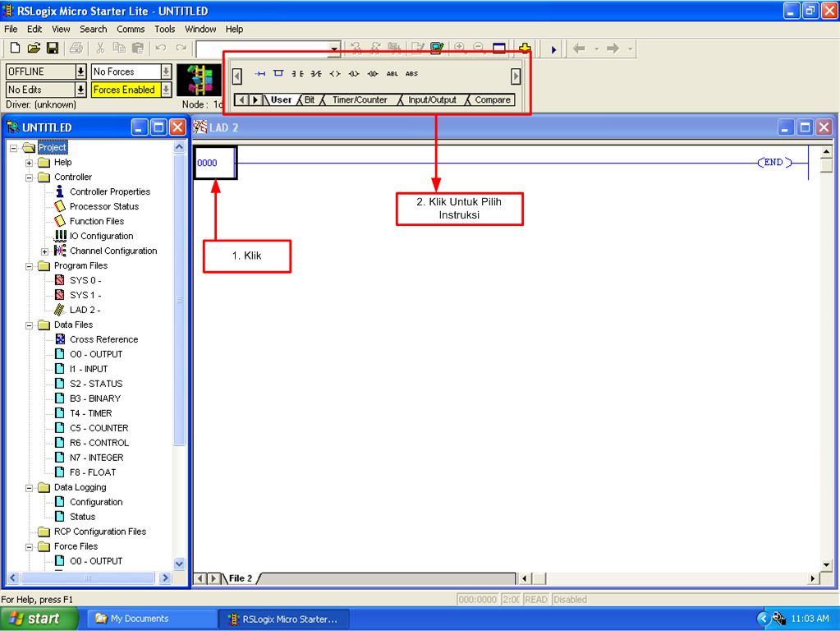
Task: Insert a Rung Branch instruction
Action: click(278, 73)
